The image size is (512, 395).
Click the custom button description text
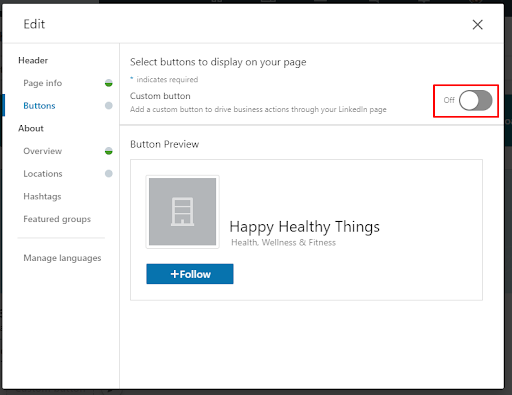tap(258, 109)
